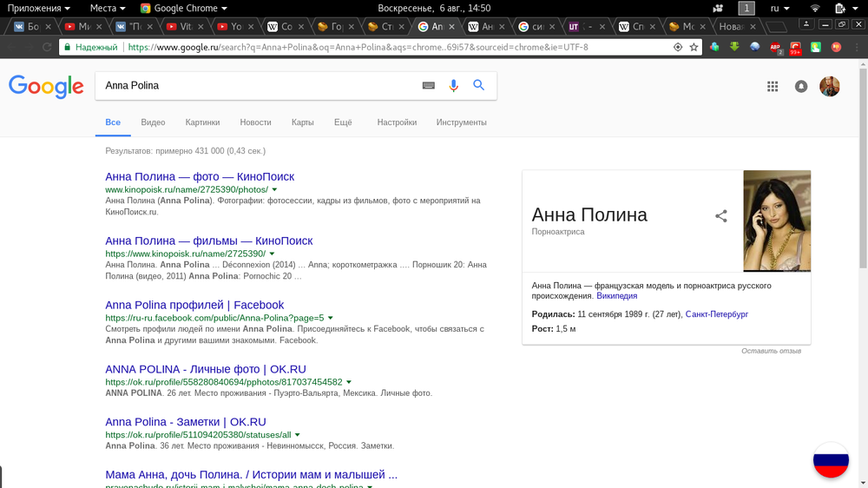Open search Инструменты
The width and height of the screenshot is (868, 488).
(461, 122)
